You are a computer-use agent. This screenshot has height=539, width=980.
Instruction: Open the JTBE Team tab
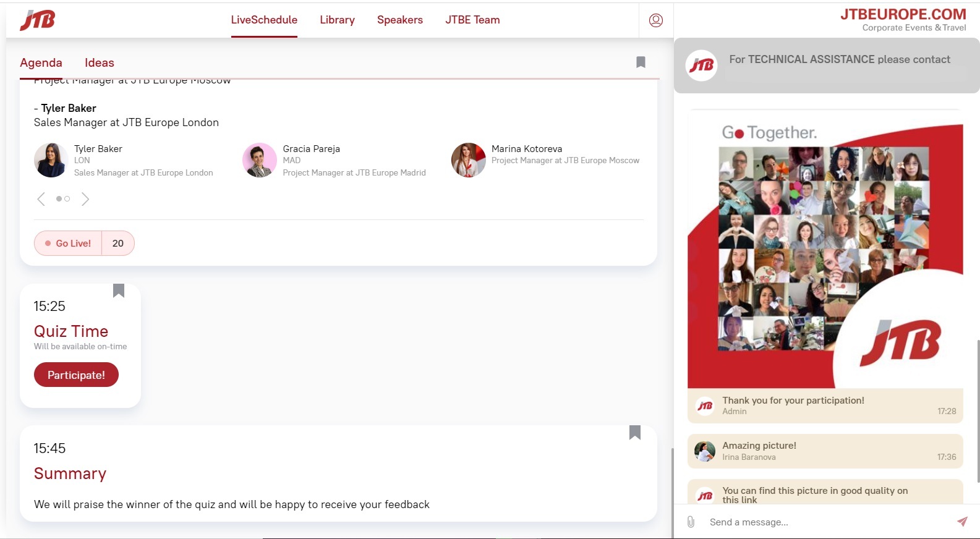coord(472,20)
